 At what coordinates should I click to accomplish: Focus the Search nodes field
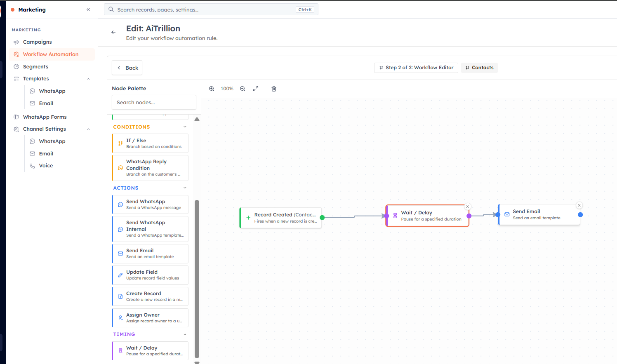point(154,102)
